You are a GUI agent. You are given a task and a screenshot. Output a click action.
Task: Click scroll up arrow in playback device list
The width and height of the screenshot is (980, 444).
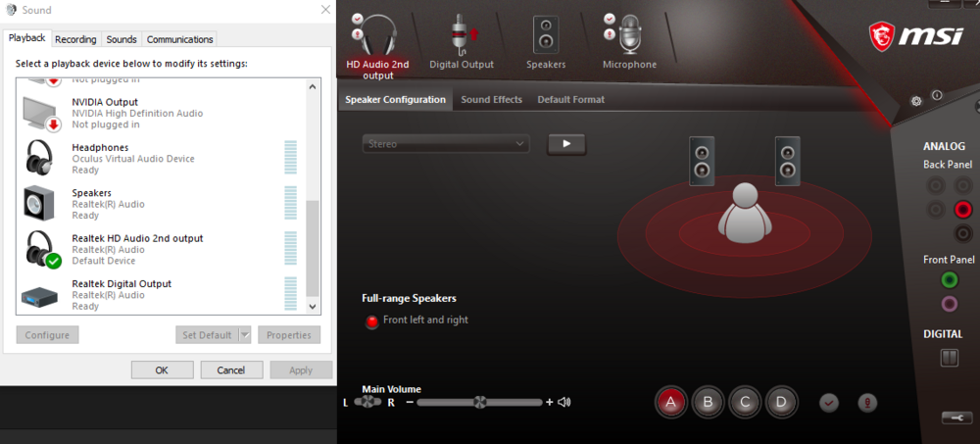coord(313,87)
